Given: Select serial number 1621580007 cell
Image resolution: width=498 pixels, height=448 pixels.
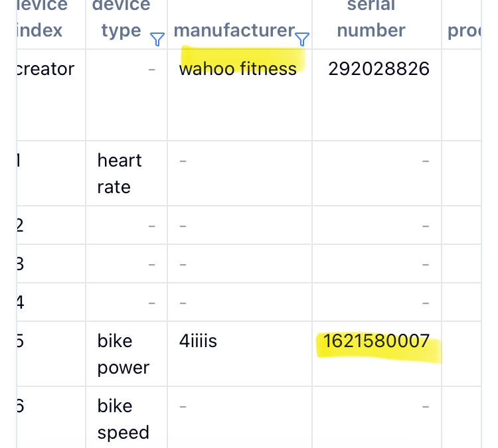Looking at the screenshot, I should tap(376, 354).
